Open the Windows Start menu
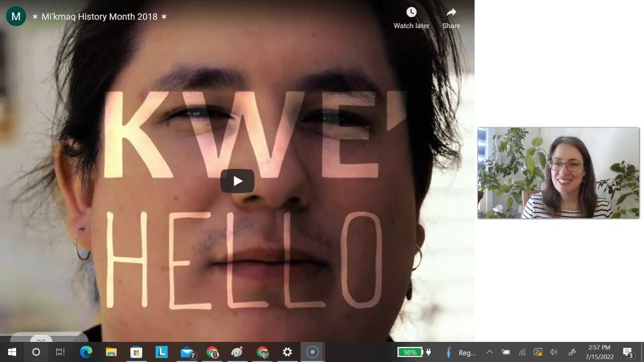 [x=12, y=352]
